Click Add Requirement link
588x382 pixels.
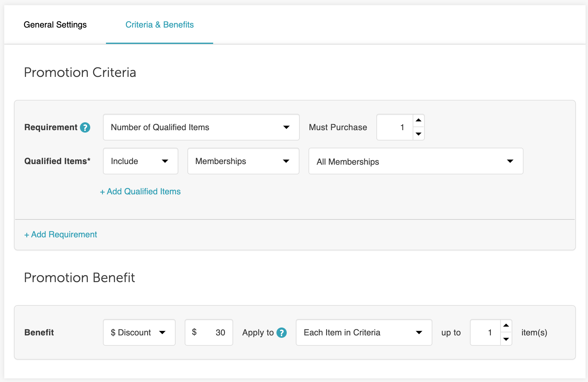point(61,235)
